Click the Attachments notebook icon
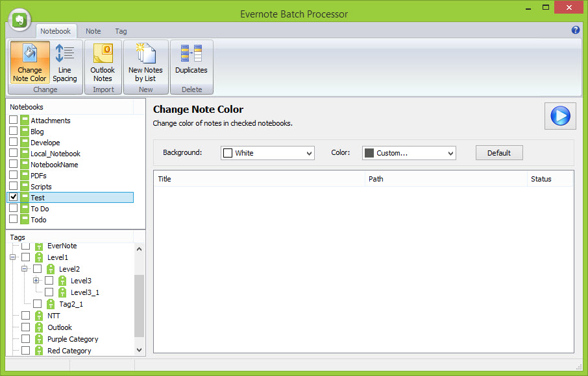The height and width of the screenshot is (376, 588). tap(25, 120)
